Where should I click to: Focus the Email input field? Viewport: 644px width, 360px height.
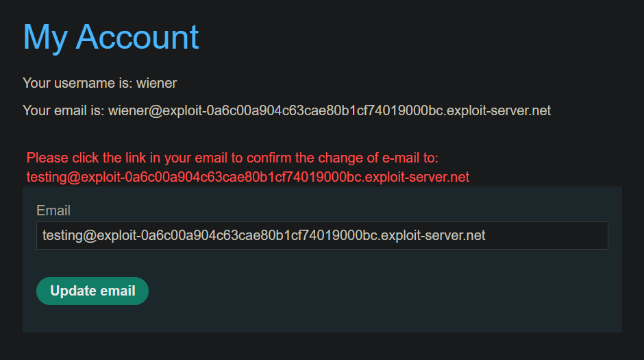tap(322, 235)
